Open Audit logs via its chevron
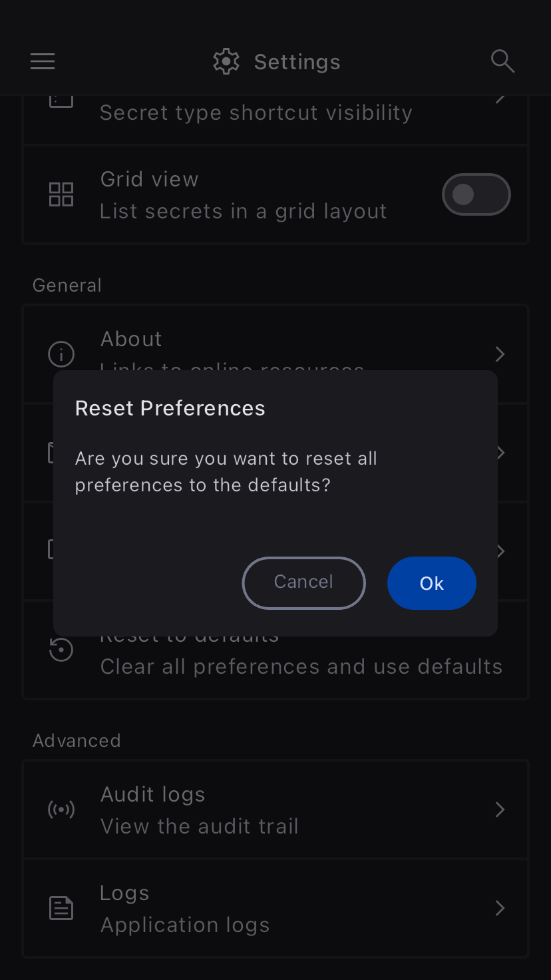The height and width of the screenshot is (980, 551). [500, 810]
